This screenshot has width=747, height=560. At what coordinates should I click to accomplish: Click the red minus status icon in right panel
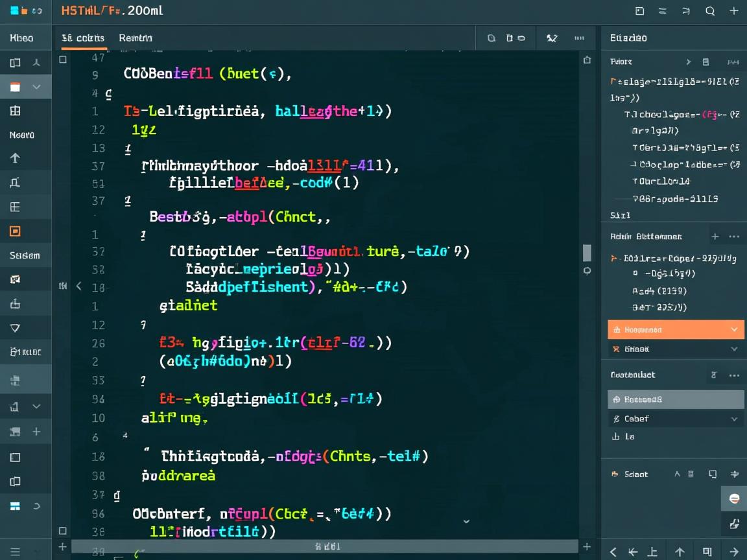click(733, 498)
